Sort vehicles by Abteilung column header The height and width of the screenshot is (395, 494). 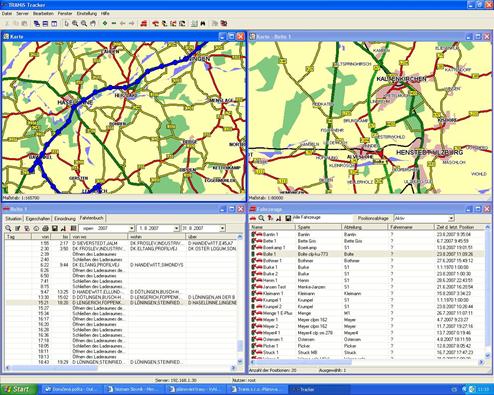click(365, 227)
